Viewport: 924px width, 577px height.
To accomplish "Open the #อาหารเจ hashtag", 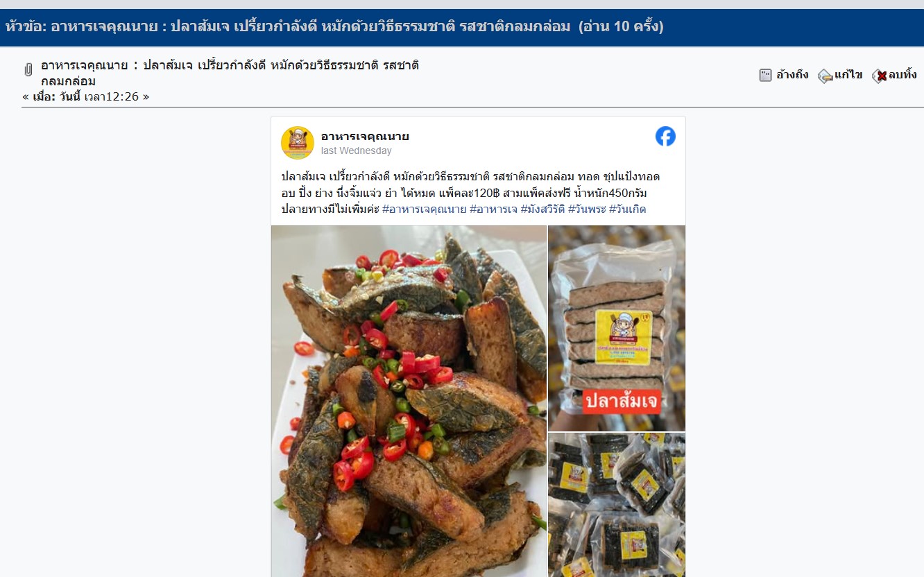I will click(493, 209).
